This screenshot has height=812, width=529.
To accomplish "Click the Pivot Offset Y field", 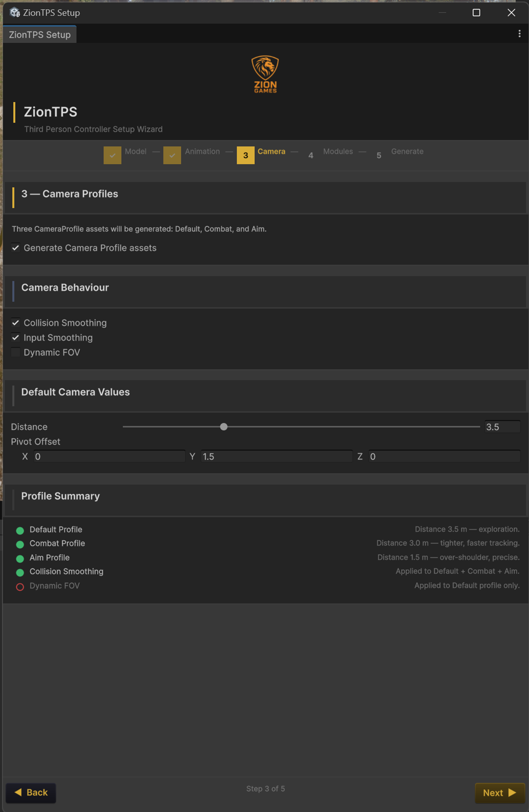I will point(277,456).
